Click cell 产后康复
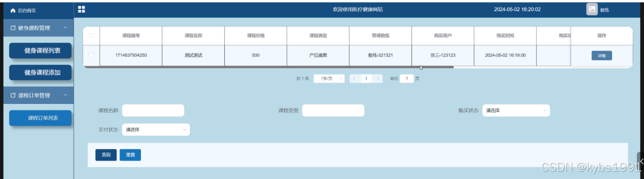644x179 pixels. click(318, 55)
